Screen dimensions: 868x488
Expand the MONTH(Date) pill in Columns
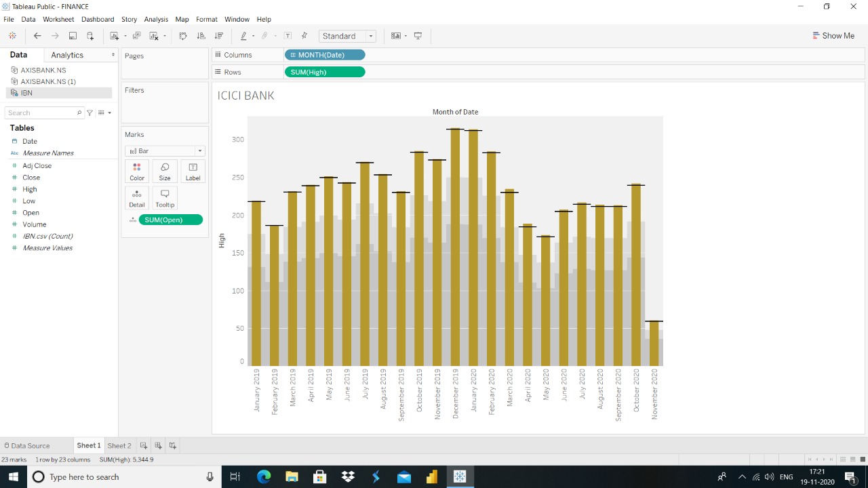tap(292, 55)
